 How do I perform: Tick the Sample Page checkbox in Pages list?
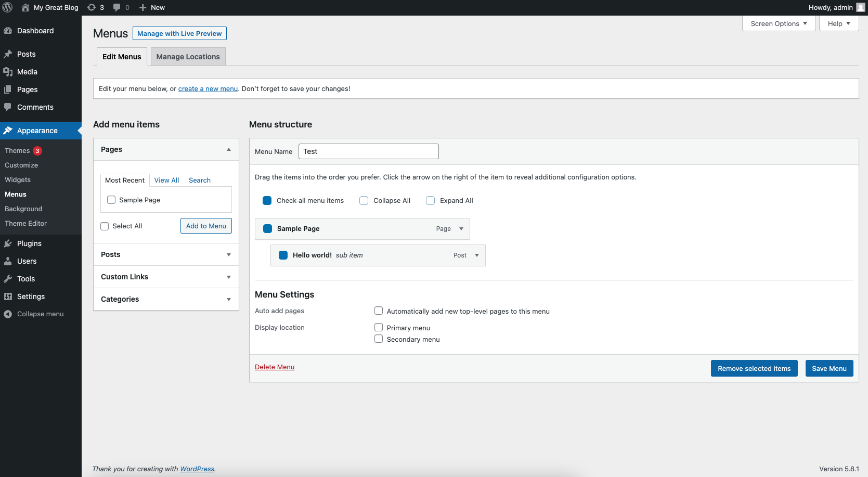coord(111,200)
